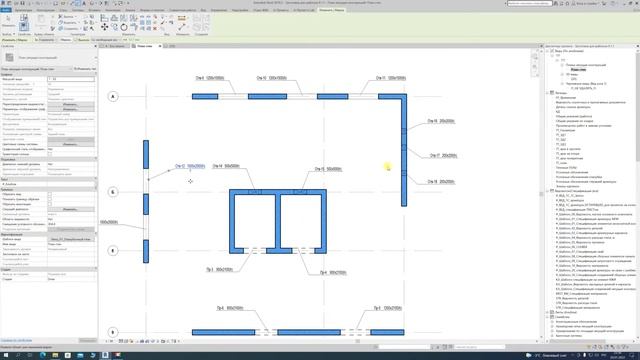Open File Explorer from the taskbar
The height and width of the screenshot is (360, 640).
coord(55,355)
